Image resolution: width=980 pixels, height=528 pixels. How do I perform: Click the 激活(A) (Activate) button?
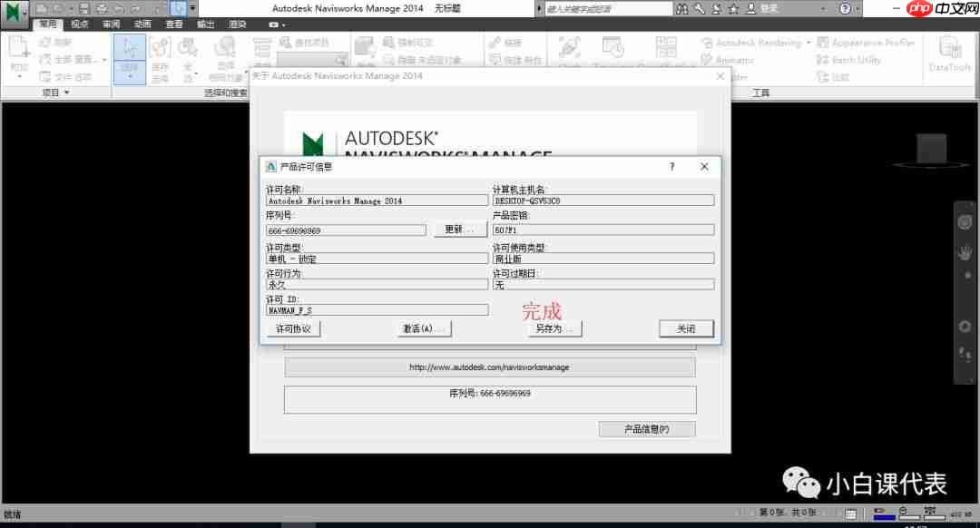coord(424,328)
